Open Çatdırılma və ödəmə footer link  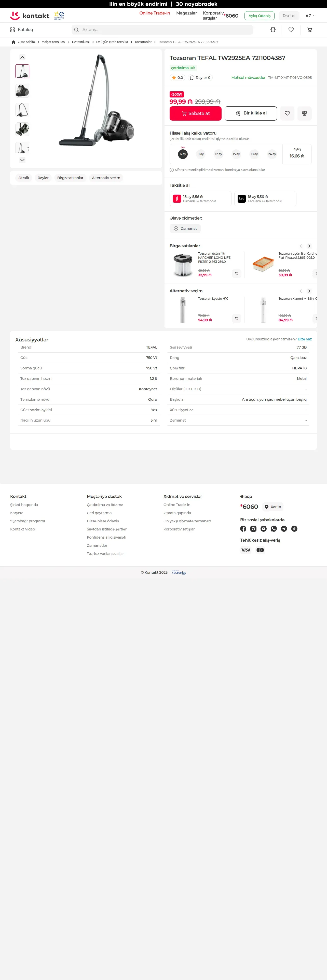pyautogui.click(x=105, y=505)
